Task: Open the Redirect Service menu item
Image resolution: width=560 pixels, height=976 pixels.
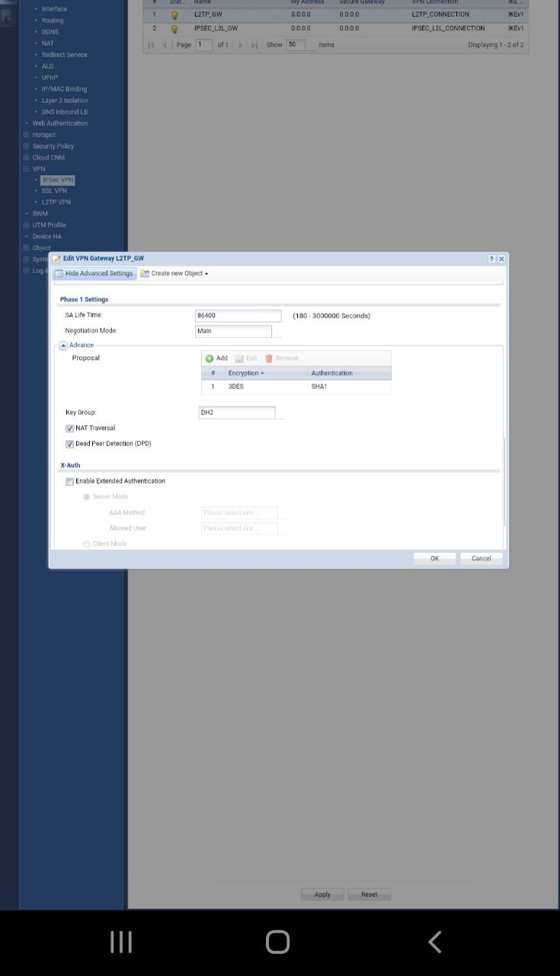Action: 64,55
